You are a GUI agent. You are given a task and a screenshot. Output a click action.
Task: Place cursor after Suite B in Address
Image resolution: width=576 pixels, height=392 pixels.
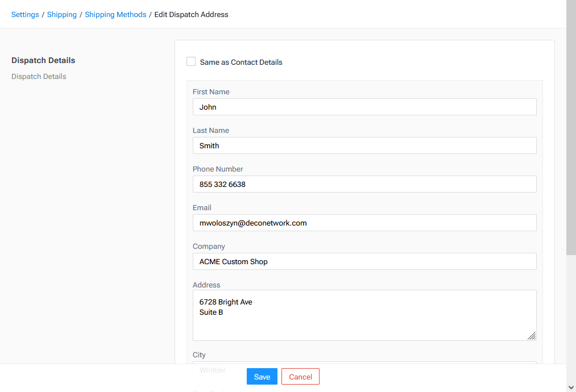coord(225,312)
